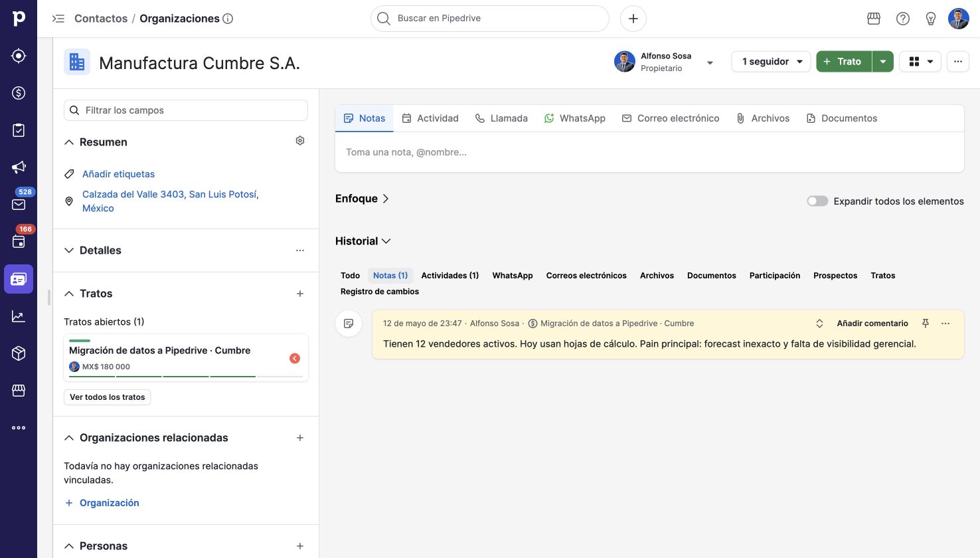Image resolution: width=980 pixels, height=558 pixels.
Task: Focus the Buscar en Pipedrive search field
Action: [490, 19]
